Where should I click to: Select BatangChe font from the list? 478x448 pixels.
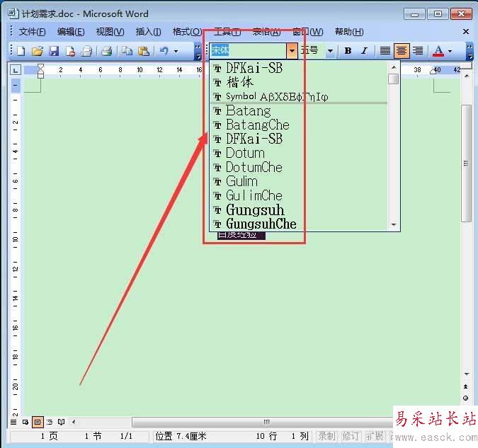pos(299,125)
